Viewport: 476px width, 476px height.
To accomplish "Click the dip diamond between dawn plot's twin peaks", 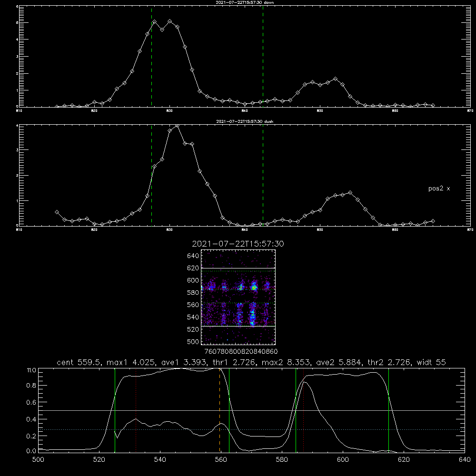I will click(162, 30).
